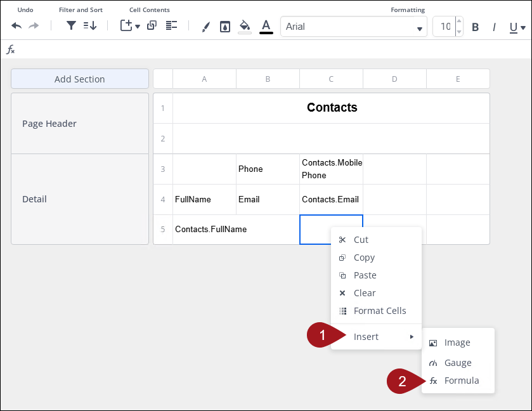Select the Page Header section
The height and width of the screenshot is (411, 532).
pyautogui.click(x=80, y=124)
